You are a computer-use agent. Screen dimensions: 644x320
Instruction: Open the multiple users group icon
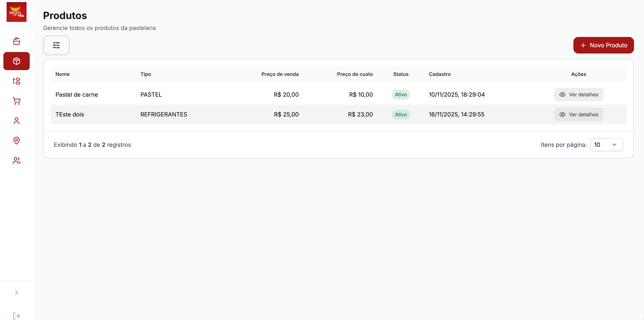click(x=17, y=160)
